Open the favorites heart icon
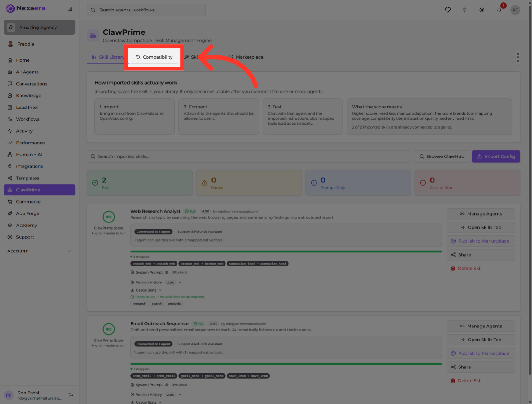532x404 pixels. tap(447, 10)
